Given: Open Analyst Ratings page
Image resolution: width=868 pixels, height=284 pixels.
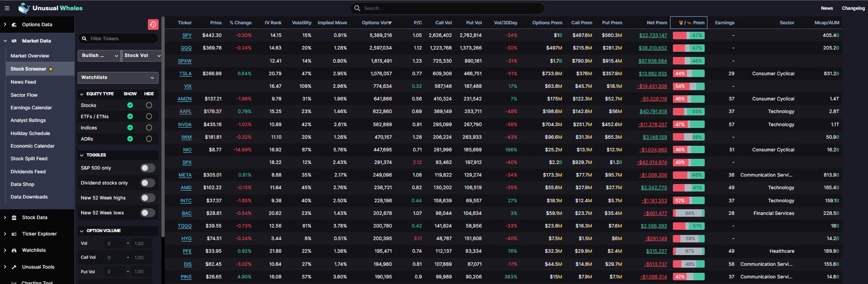Looking at the screenshot, I should [28, 120].
